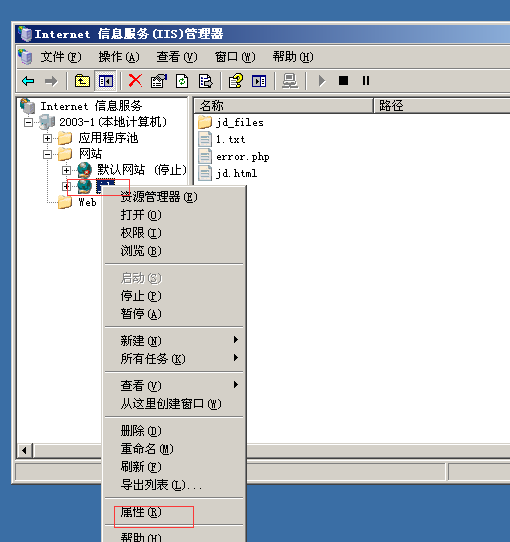Click the Stop item square icon
This screenshot has width=510, height=542.
click(343, 81)
